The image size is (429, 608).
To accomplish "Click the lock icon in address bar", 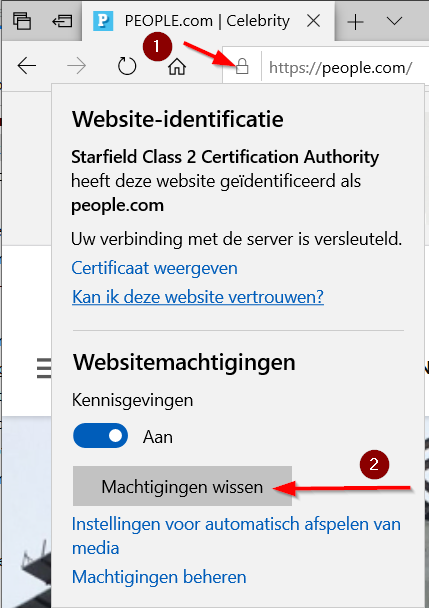I will point(242,66).
